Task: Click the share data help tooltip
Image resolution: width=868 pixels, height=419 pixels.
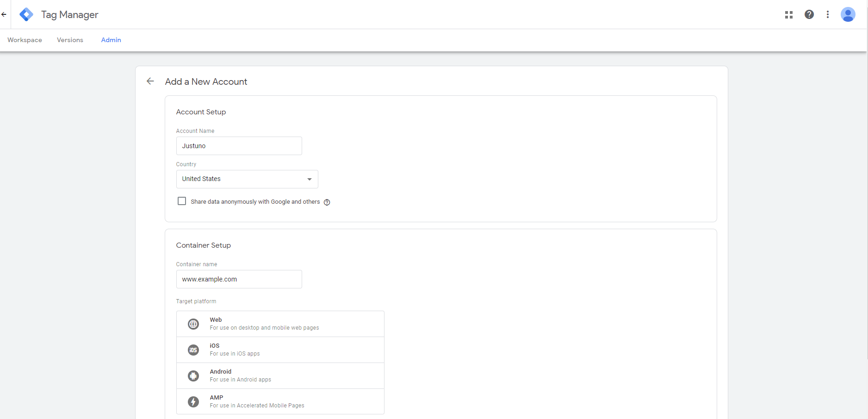Action: coord(327,202)
